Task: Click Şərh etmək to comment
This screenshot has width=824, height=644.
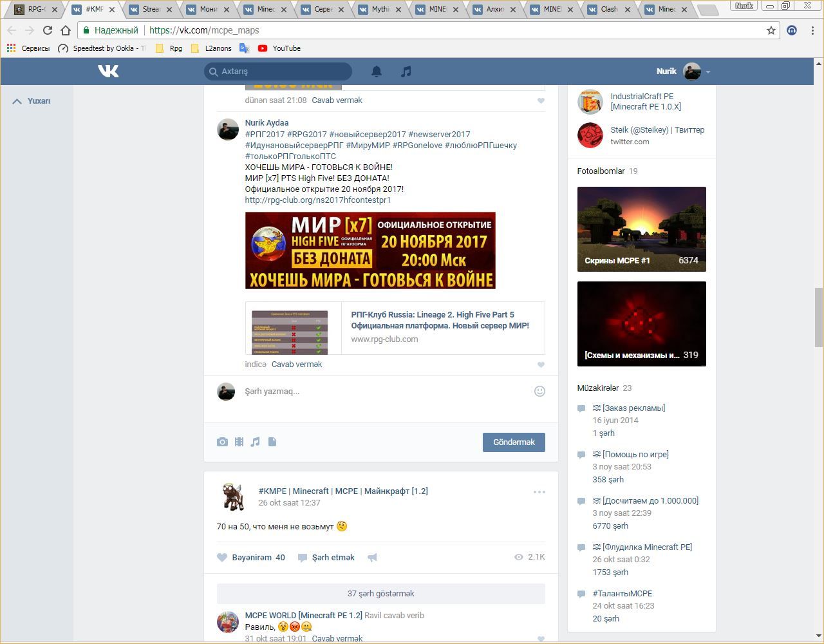Action: (x=326, y=558)
